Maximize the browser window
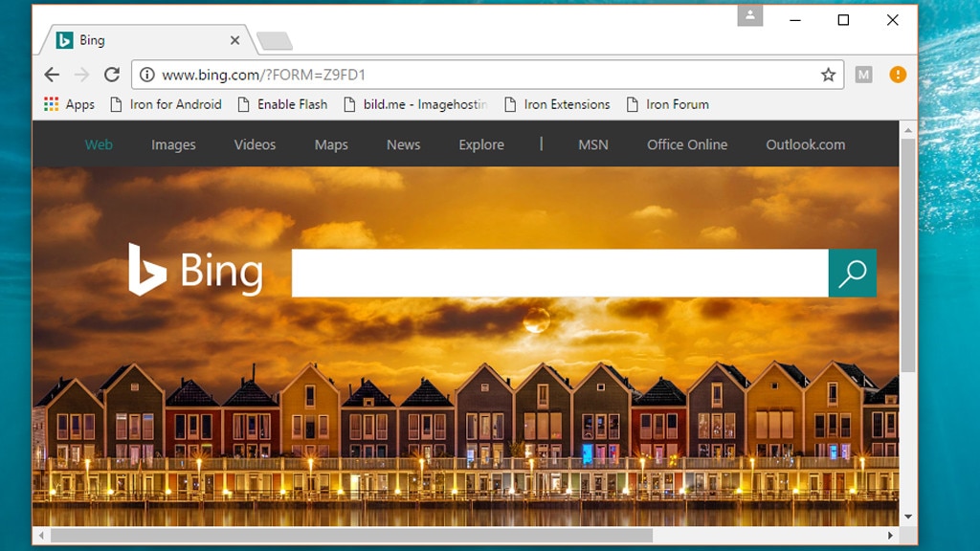Viewport: 980px width, 551px height. pyautogui.click(x=843, y=20)
